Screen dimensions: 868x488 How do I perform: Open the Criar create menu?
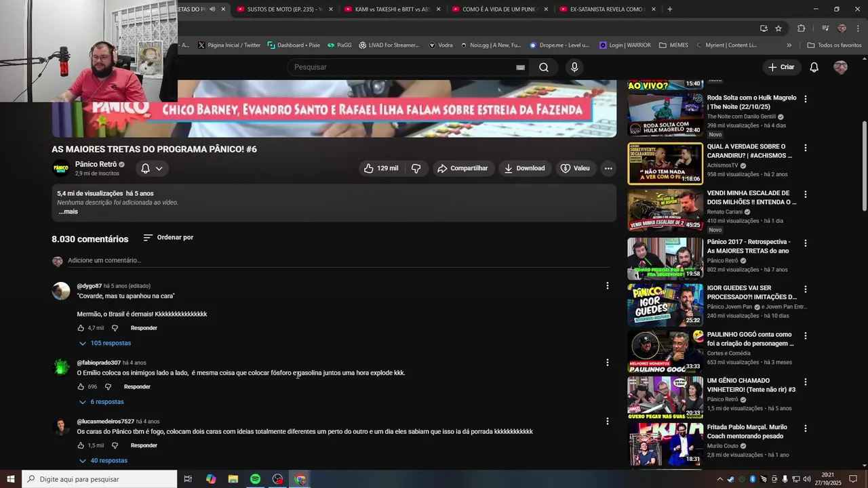(781, 67)
